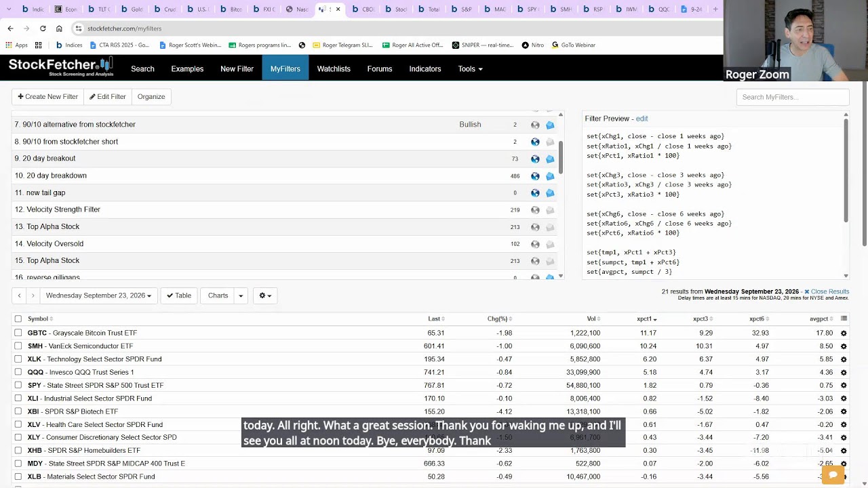Open the Indicators page
Image resolution: width=868 pixels, height=488 pixels.
click(425, 68)
